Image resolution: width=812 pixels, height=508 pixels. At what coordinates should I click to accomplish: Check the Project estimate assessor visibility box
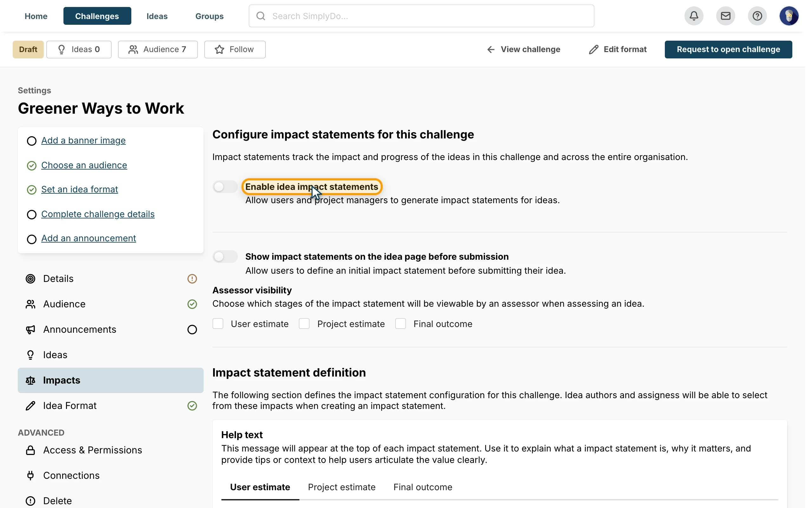click(x=304, y=324)
